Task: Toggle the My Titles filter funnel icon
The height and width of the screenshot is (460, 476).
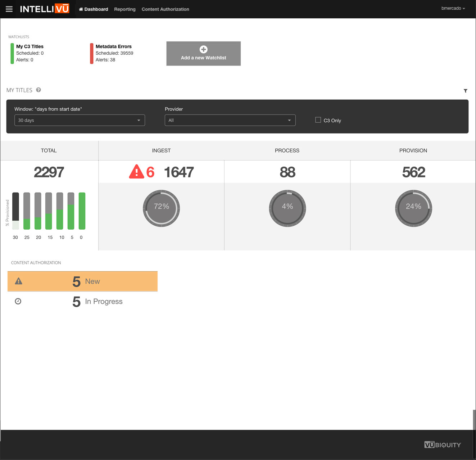Action: click(465, 91)
